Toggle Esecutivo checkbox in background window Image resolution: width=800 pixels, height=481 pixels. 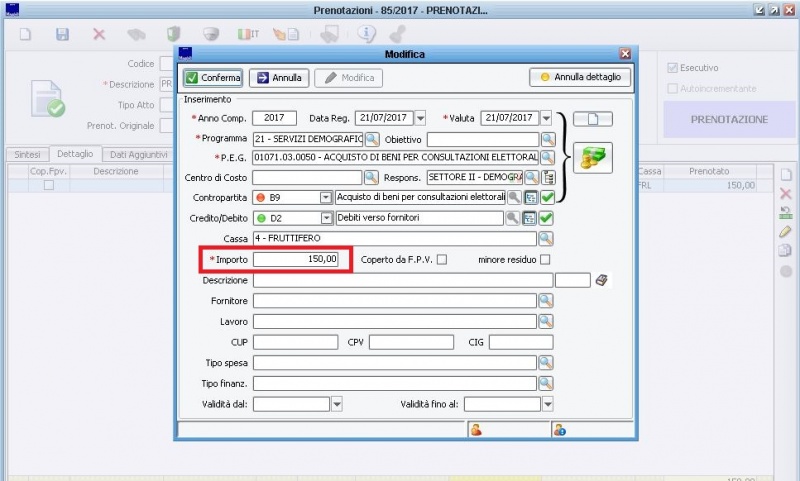672,68
